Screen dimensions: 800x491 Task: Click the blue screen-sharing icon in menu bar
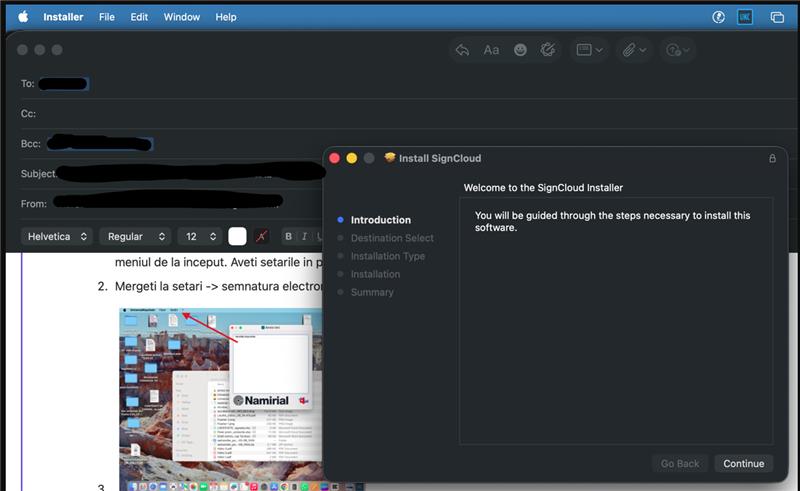tap(745, 17)
